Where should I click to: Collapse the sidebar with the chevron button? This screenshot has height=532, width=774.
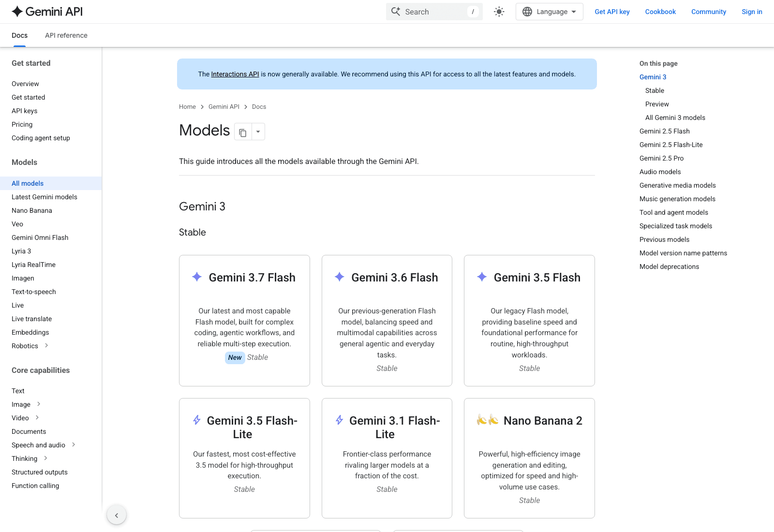click(117, 515)
